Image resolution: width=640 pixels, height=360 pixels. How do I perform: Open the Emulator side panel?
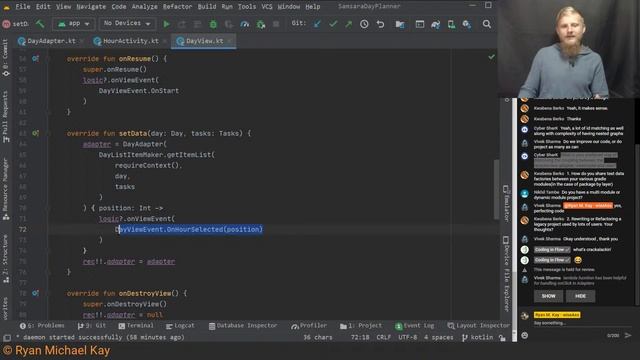tap(506, 204)
